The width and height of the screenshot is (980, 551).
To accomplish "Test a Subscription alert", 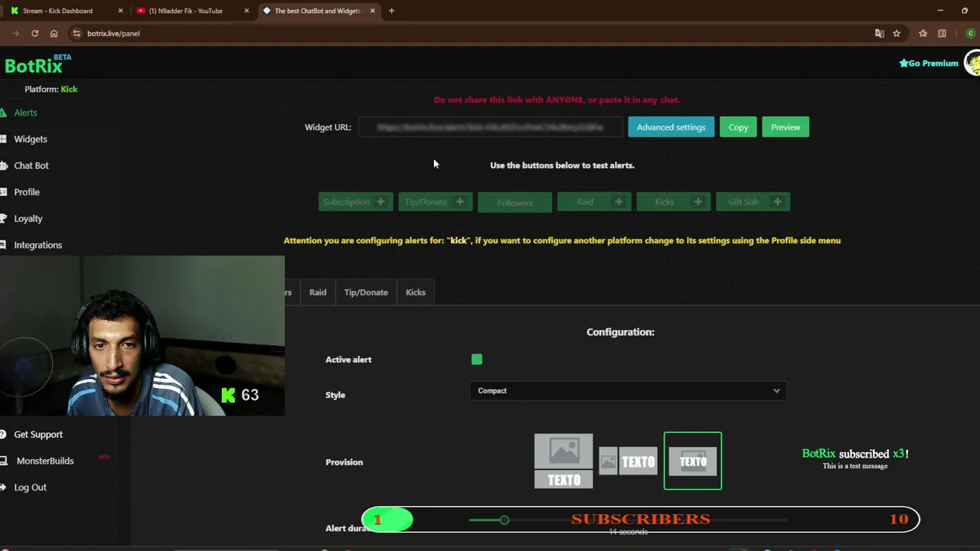I will tap(346, 202).
